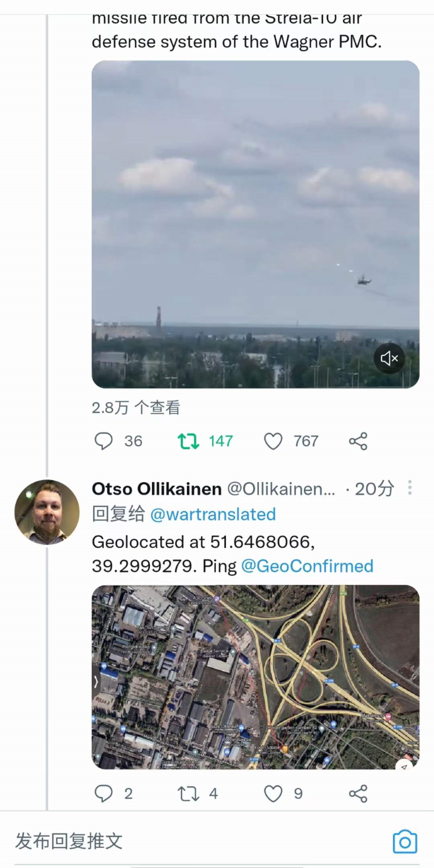Open the share icon under the video tweet
Viewport: 434px width, 868px height.
coord(358,441)
